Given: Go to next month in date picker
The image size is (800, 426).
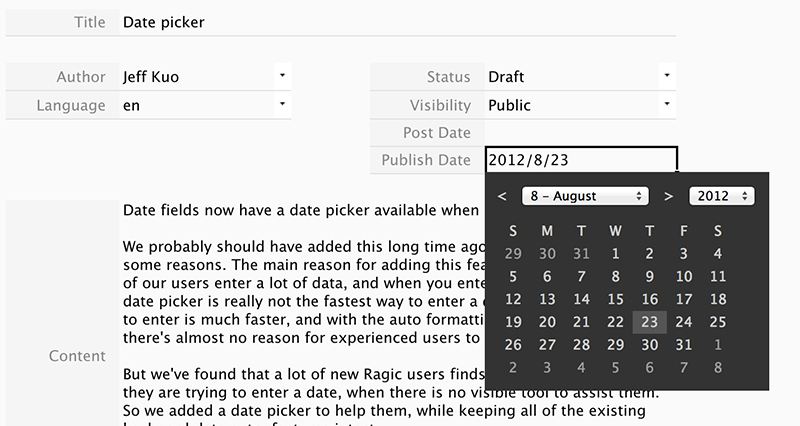Looking at the screenshot, I should pyautogui.click(x=668, y=196).
